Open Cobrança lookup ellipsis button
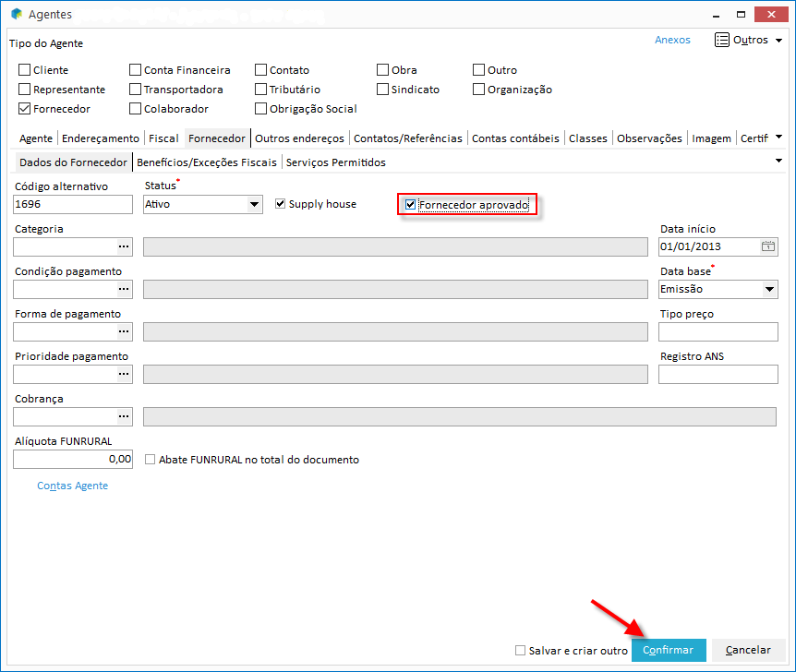The height and width of the screenshot is (672, 796). [124, 416]
